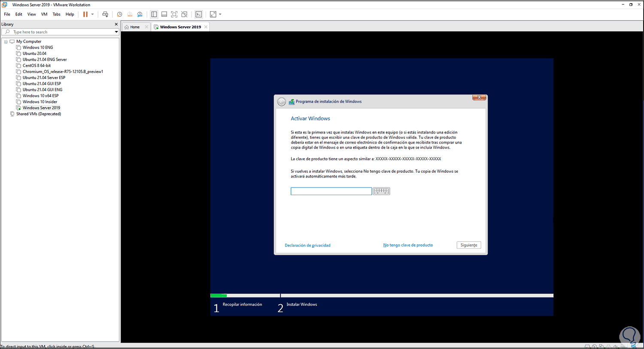Collapse the My Computer tree node
The height and width of the screenshot is (349, 644).
(5, 41)
